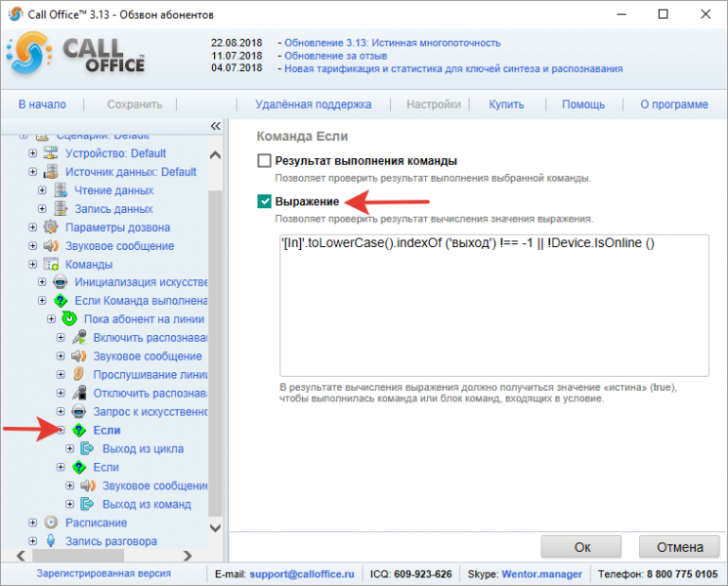Click the Включить распознавание microphone icon
Screen dimensions: 728x586
pos(79,337)
